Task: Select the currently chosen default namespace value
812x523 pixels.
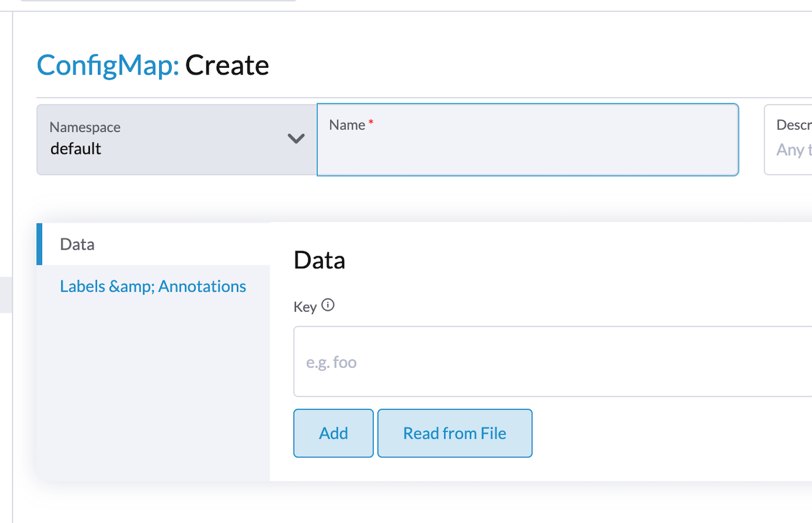Action: (x=76, y=148)
